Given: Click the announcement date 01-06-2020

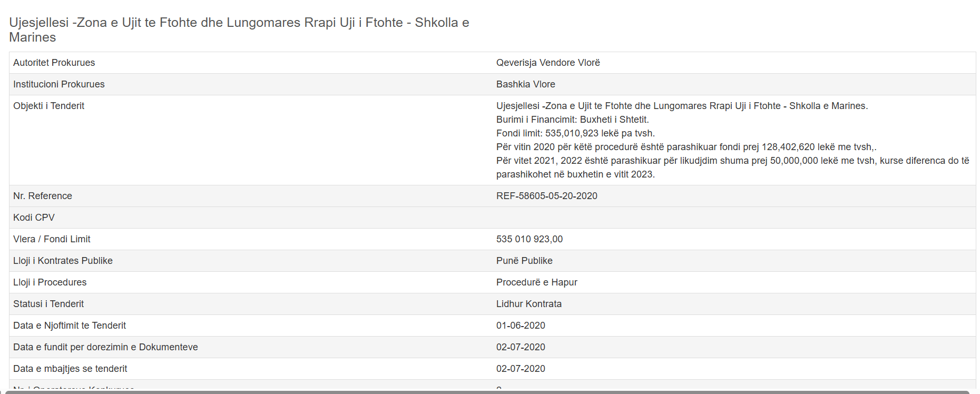Looking at the screenshot, I should coord(521,326).
